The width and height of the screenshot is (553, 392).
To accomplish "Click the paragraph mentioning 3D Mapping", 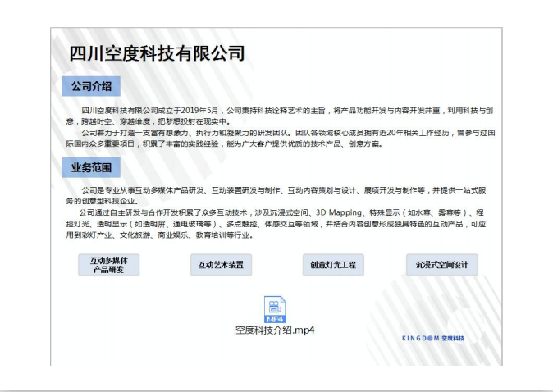I will point(276,224).
